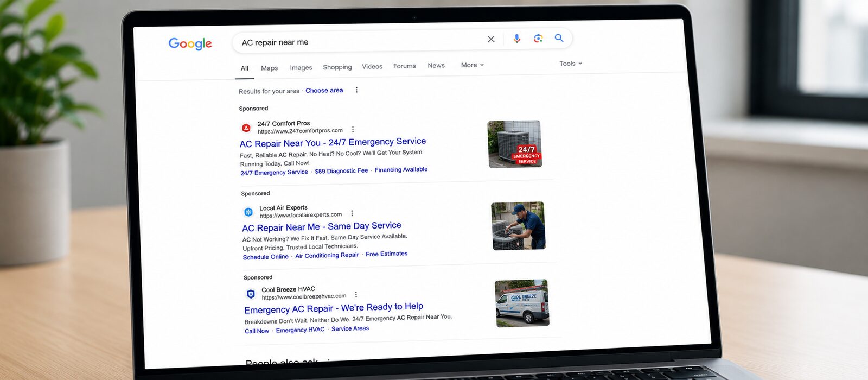Submit search with the magnifying glass icon

559,37
